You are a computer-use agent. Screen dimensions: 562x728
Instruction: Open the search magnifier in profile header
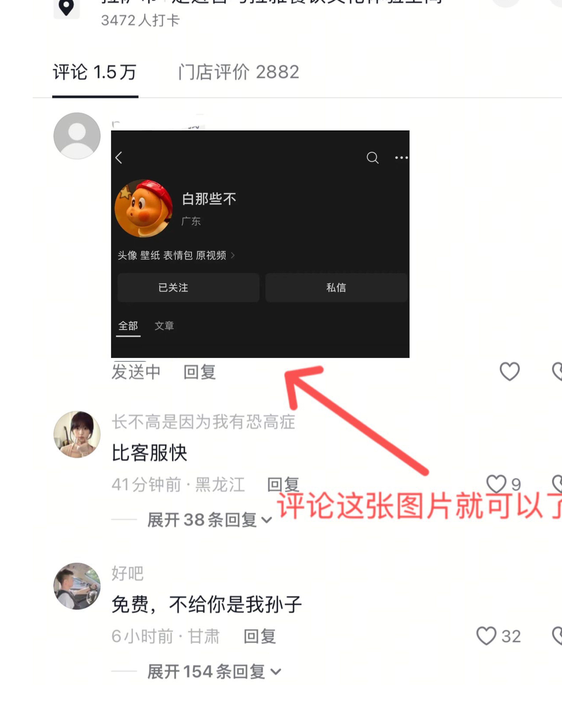[372, 158]
